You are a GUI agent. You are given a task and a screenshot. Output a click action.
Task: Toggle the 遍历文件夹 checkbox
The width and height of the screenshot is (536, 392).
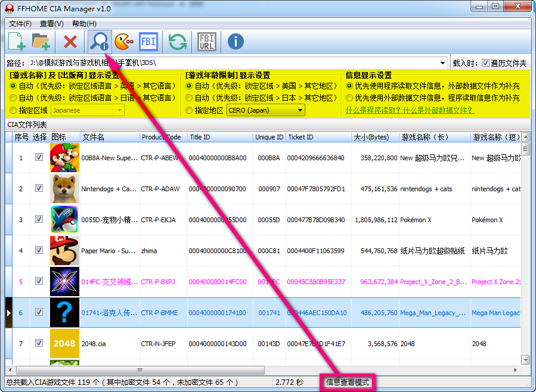485,63
